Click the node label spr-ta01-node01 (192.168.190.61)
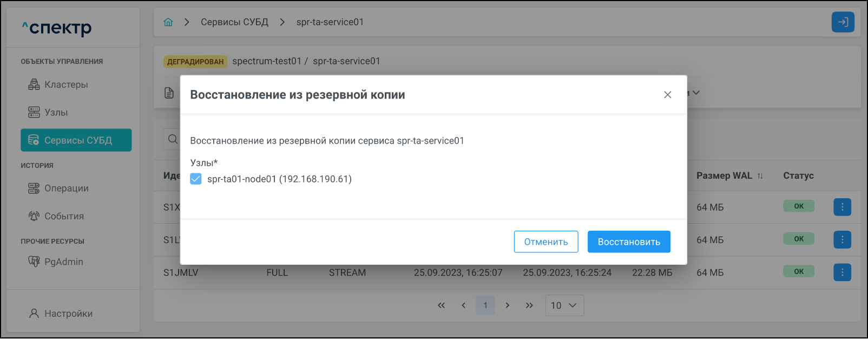 (279, 179)
